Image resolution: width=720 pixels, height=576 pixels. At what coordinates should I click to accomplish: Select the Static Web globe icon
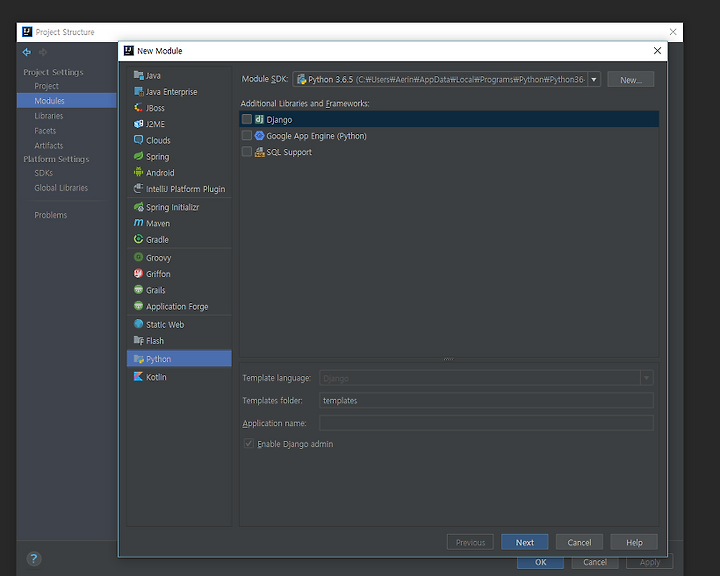tap(138, 324)
